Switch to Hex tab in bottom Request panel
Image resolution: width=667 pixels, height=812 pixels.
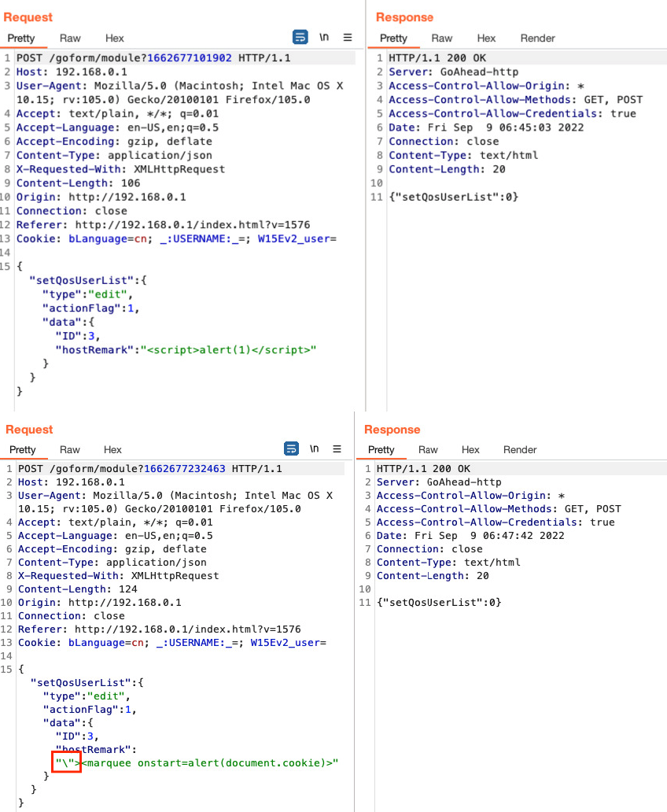pos(112,449)
